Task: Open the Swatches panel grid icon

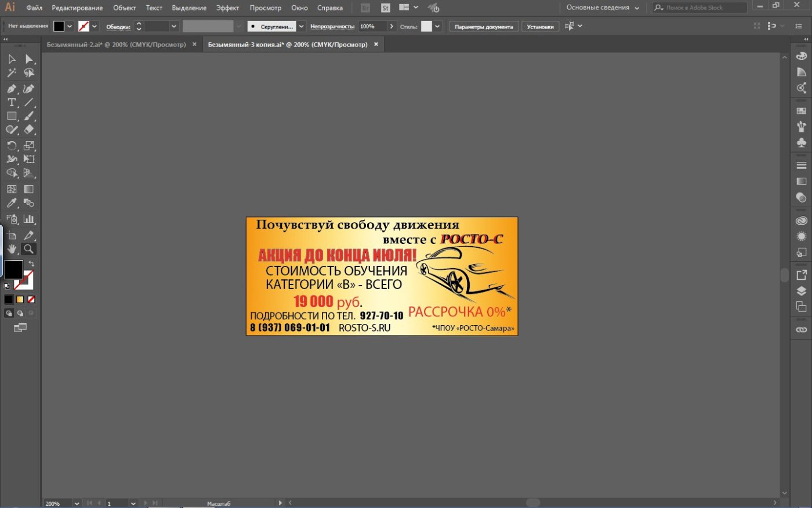Action: point(802,110)
